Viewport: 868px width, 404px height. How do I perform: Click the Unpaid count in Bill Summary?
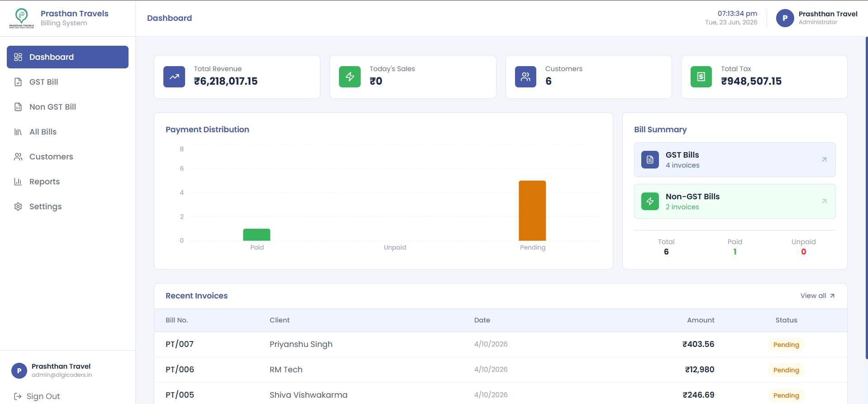tap(803, 252)
